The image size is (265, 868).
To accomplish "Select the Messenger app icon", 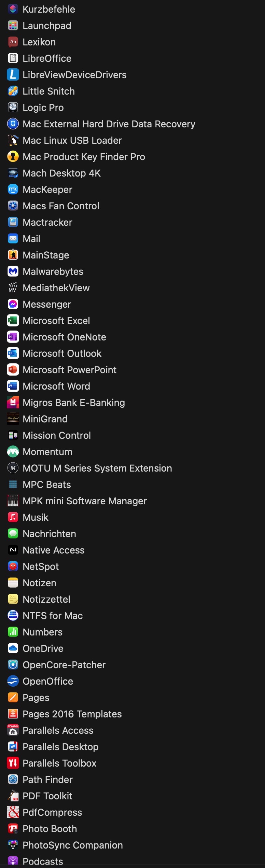I will pyautogui.click(x=13, y=304).
